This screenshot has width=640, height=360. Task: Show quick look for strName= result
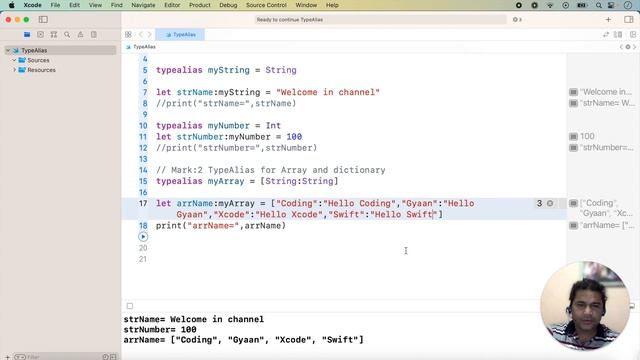point(573,103)
